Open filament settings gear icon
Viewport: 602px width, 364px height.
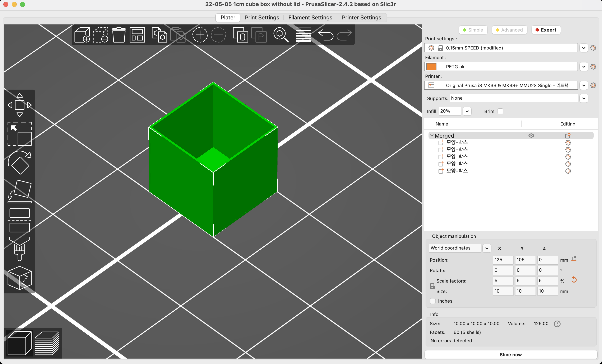(593, 67)
